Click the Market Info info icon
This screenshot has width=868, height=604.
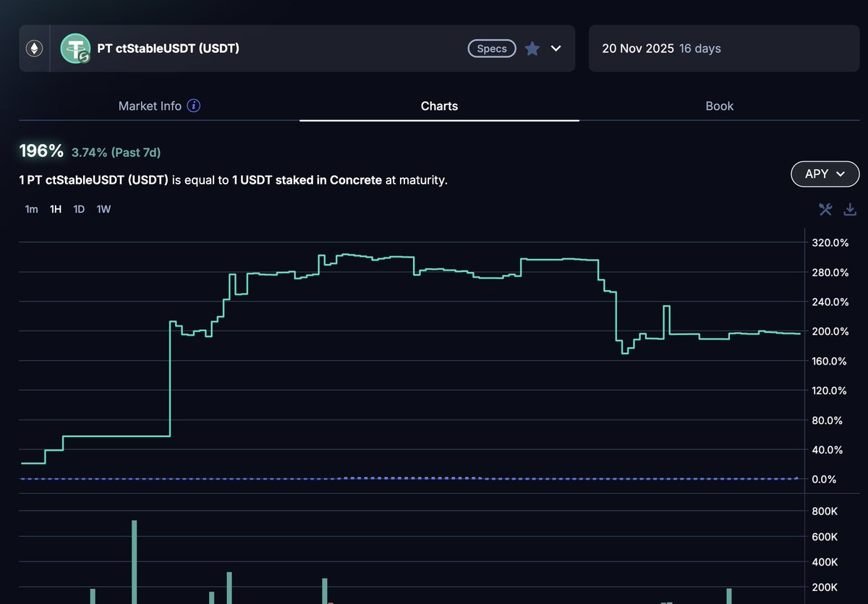point(194,106)
